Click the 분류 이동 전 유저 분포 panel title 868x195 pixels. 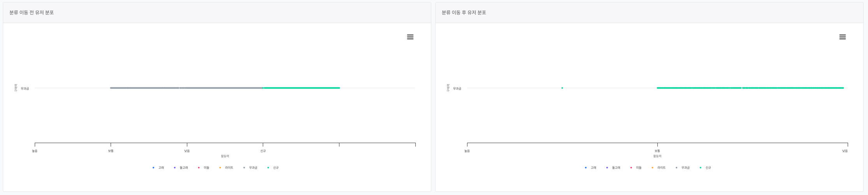[32, 12]
